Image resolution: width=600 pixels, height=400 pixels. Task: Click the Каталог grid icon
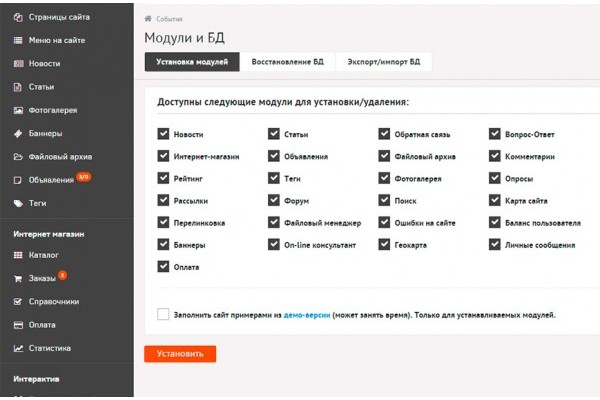point(18,255)
